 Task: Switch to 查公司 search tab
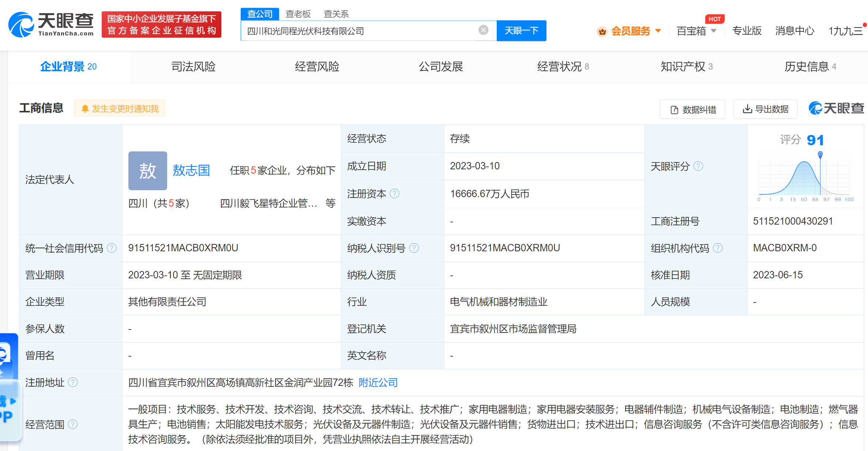pos(260,14)
